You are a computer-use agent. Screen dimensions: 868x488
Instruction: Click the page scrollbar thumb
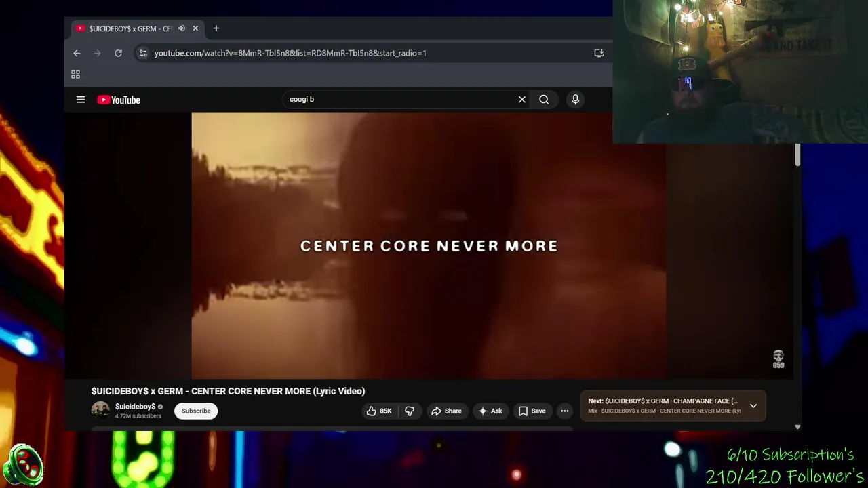[797, 155]
